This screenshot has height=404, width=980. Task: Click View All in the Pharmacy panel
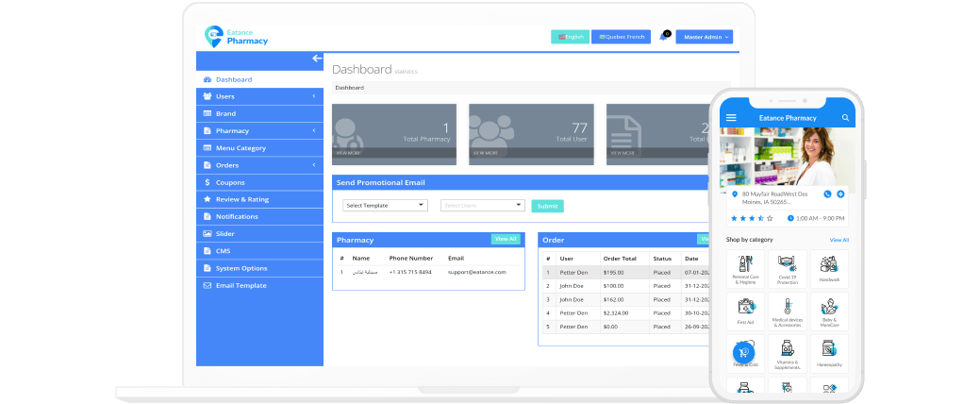(506, 239)
